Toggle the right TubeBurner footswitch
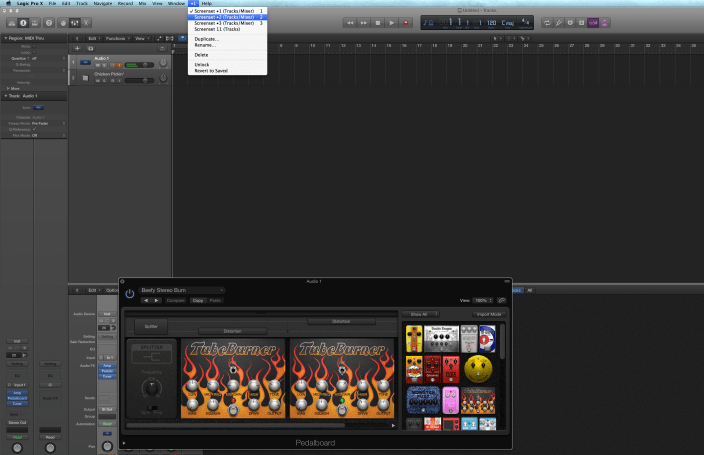This screenshot has width=704, height=455. click(342, 412)
